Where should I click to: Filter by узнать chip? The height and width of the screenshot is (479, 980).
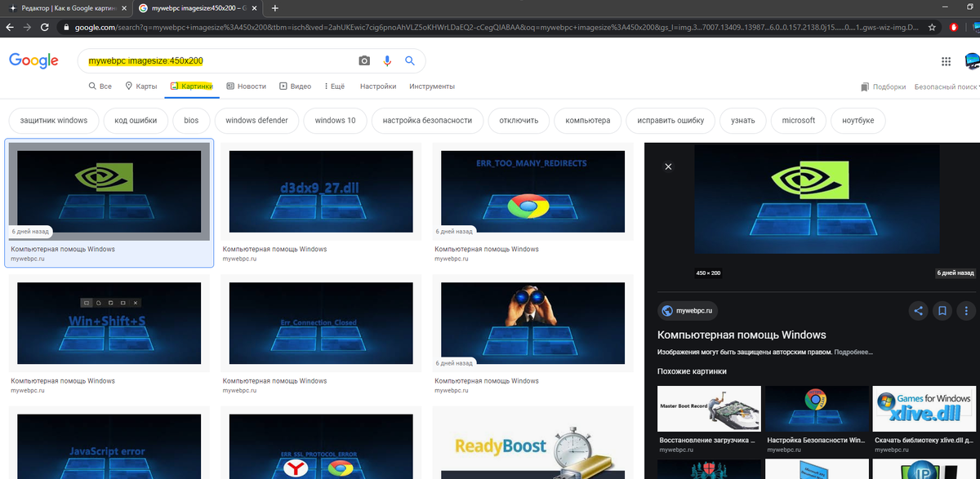click(x=743, y=121)
